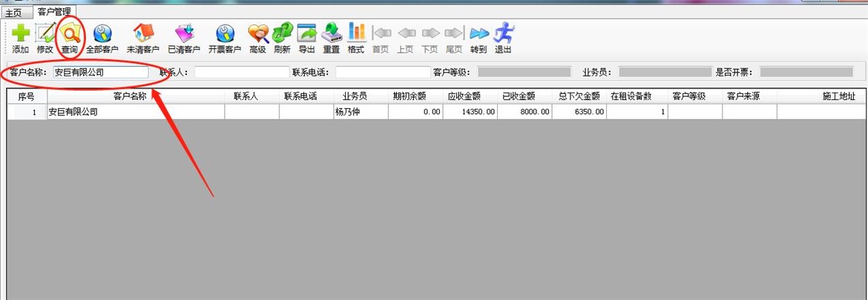The height and width of the screenshot is (300, 868).
Task: Click the 导出 (export) icon
Action: (306, 33)
